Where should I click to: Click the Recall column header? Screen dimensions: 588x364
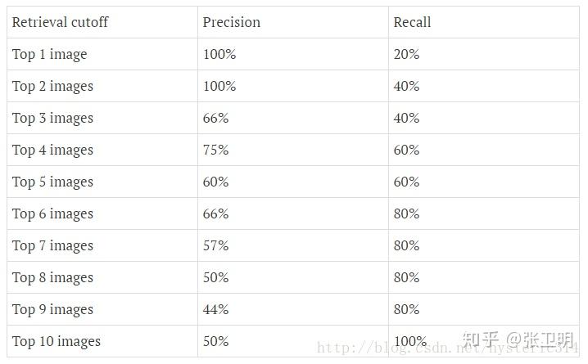click(412, 23)
